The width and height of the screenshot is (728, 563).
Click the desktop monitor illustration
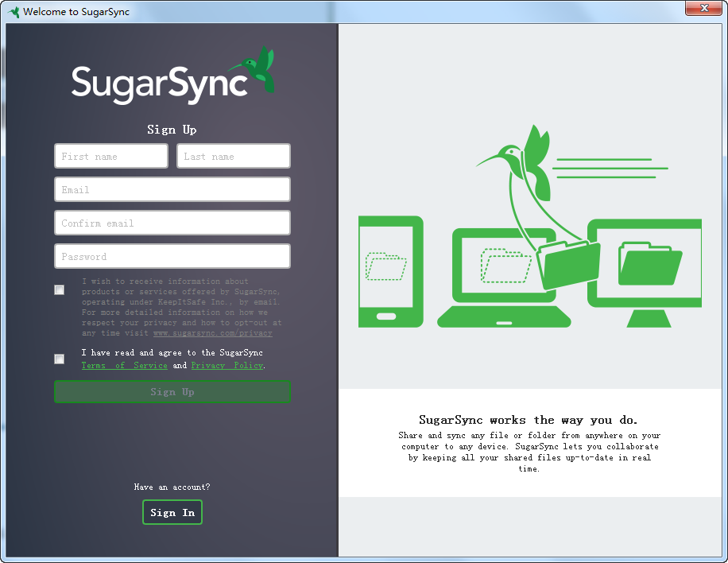[645, 273]
